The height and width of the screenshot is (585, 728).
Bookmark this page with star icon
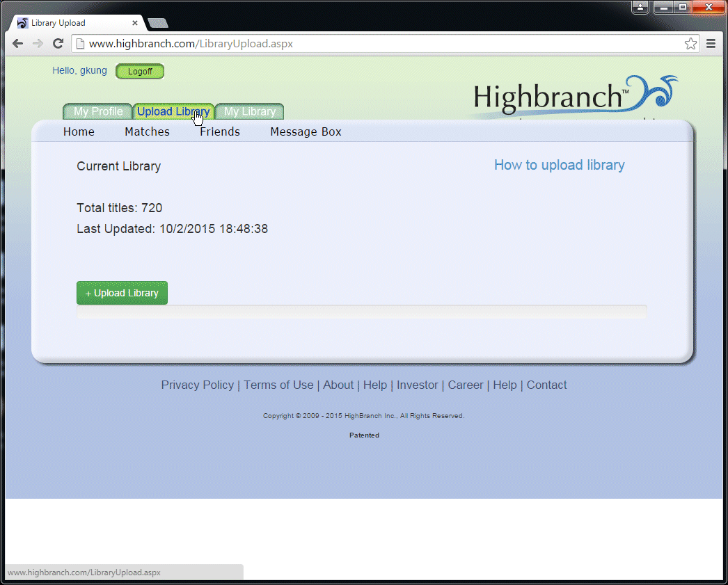coord(690,44)
